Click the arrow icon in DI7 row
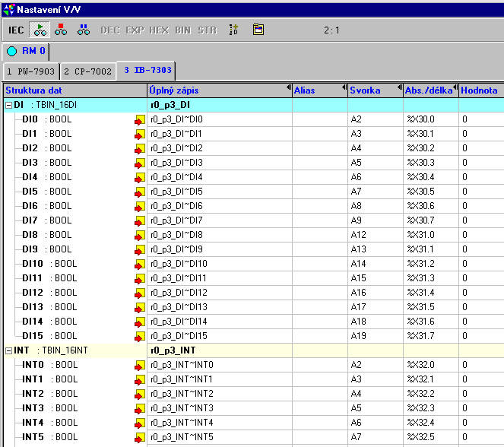Viewport: 504px width, 447px height. coord(140,221)
